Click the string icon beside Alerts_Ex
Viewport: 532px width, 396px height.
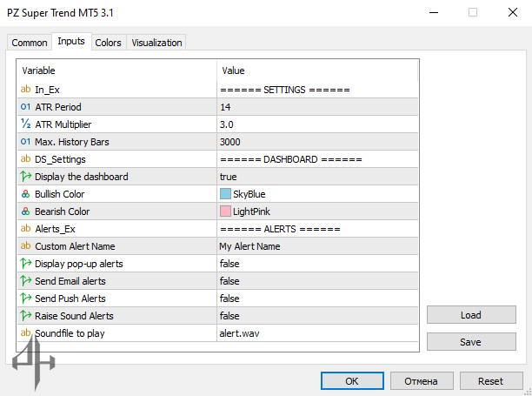(25, 229)
